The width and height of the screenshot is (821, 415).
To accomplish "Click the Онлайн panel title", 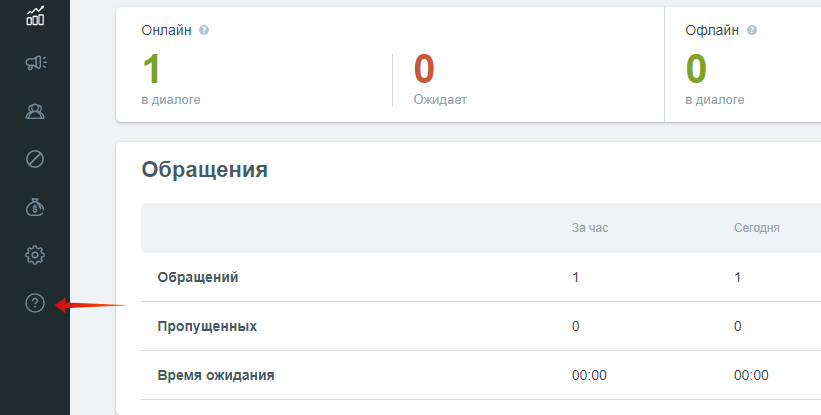I will coord(167,30).
